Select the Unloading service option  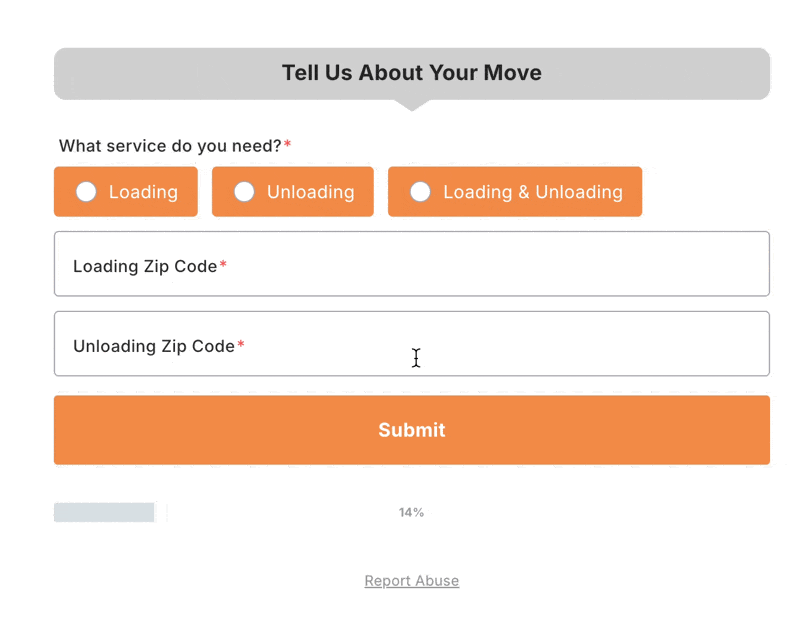tap(292, 191)
